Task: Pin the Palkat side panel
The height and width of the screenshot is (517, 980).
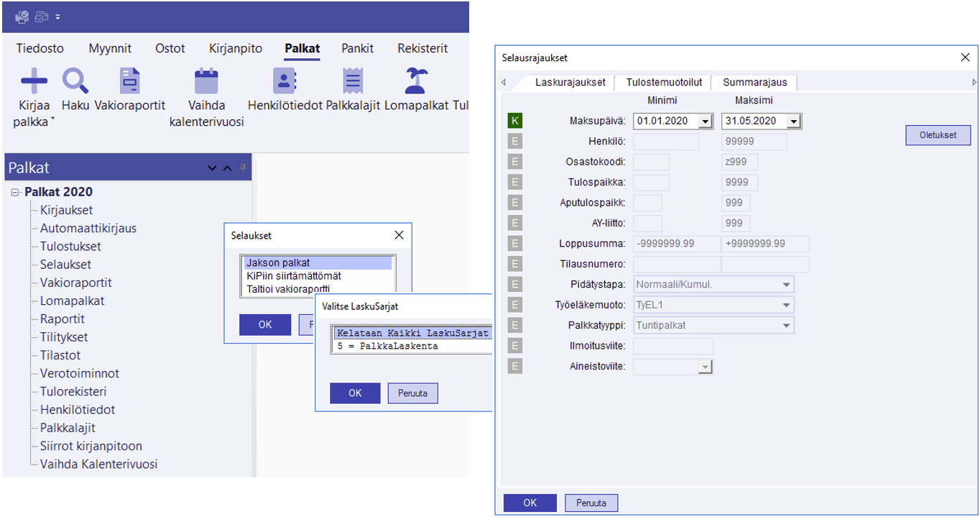Action: [243, 168]
